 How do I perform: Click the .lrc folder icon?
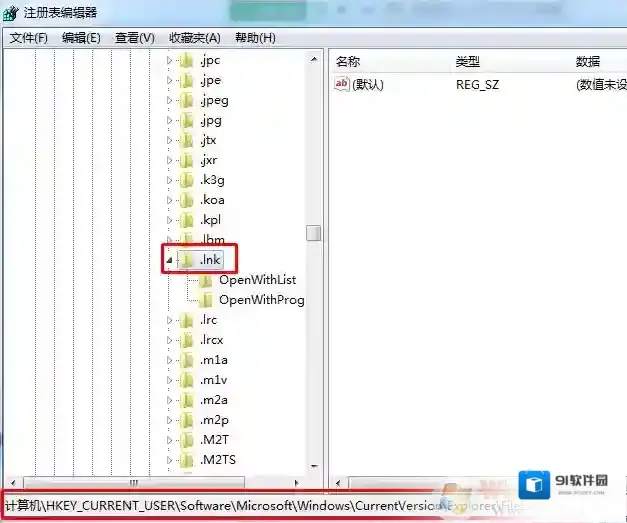[187, 320]
